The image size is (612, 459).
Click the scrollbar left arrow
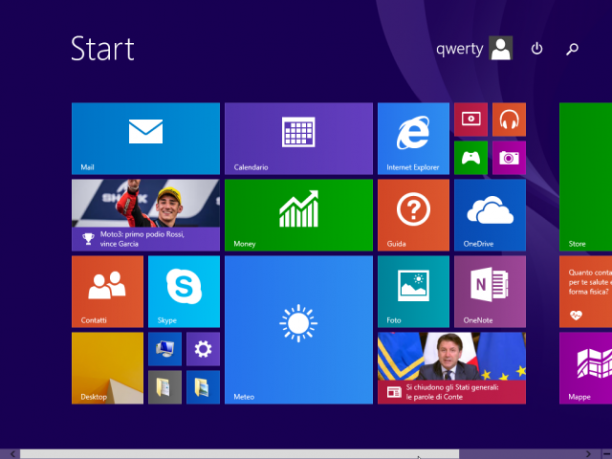(x=12, y=454)
